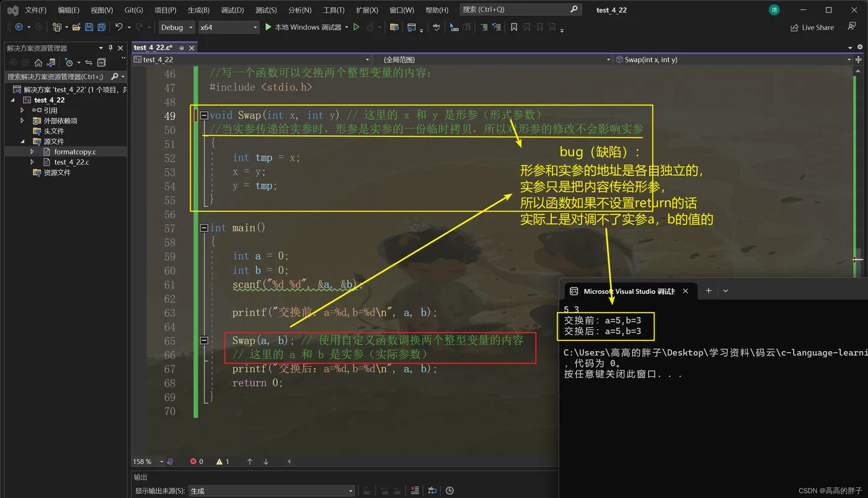868x498 pixels.
Task: Open the Swap(int x, int y) member dropdown
Action: coord(734,60)
